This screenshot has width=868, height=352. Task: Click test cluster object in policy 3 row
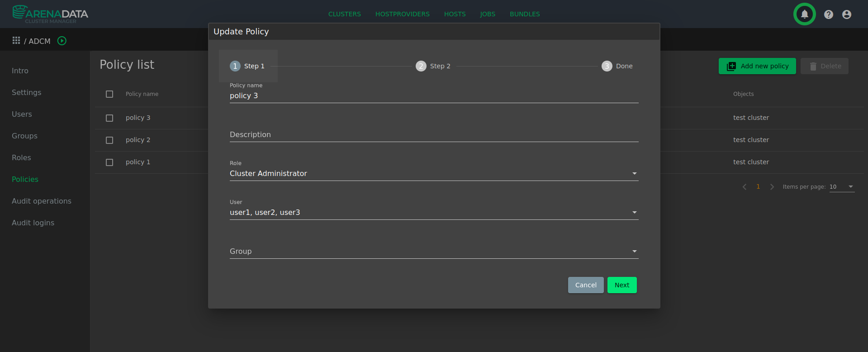tap(751, 118)
